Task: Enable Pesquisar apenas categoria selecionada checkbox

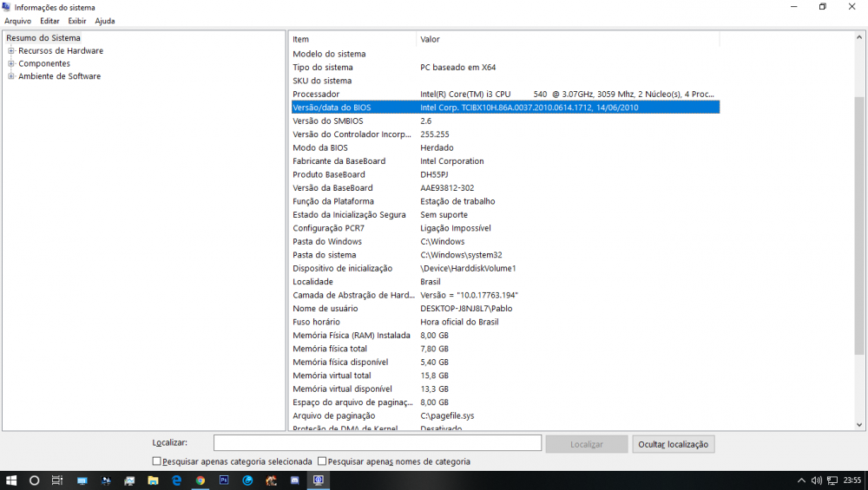Action: pyautogui.click(x=156, y=461)
